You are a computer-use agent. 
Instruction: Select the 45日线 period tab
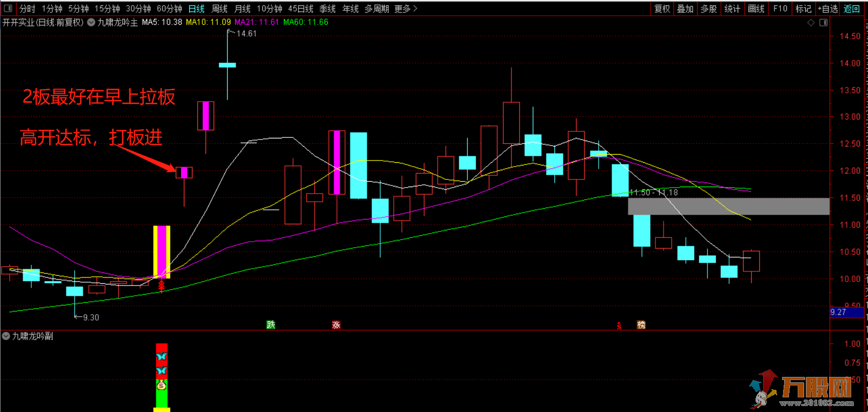click(301, 9)
